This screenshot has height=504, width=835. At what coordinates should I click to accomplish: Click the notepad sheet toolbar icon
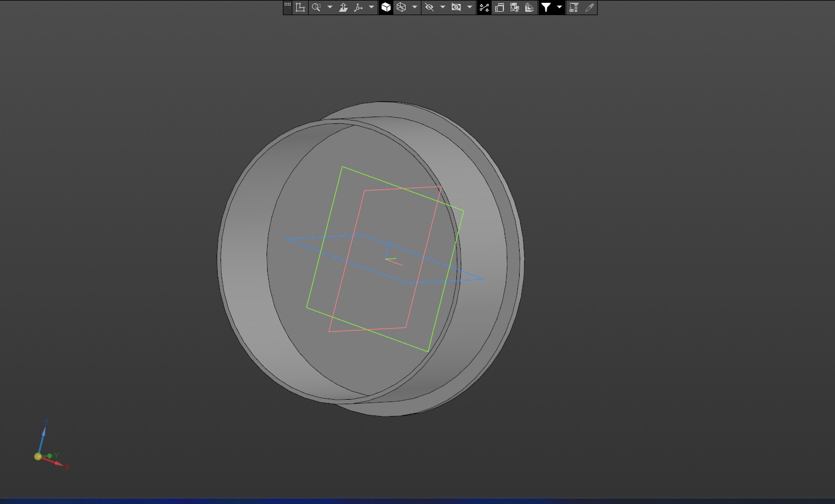click(499, 7)
